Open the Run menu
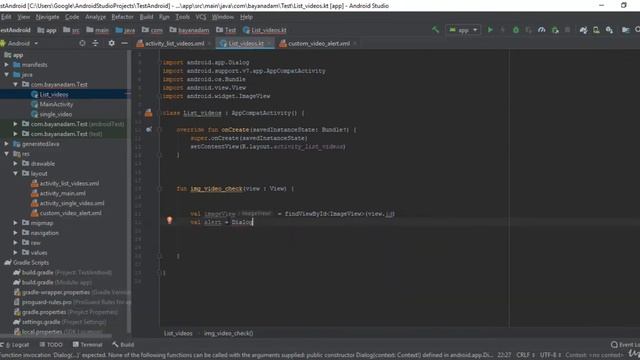This screenshot has height=360, width=640. point(164,17)
